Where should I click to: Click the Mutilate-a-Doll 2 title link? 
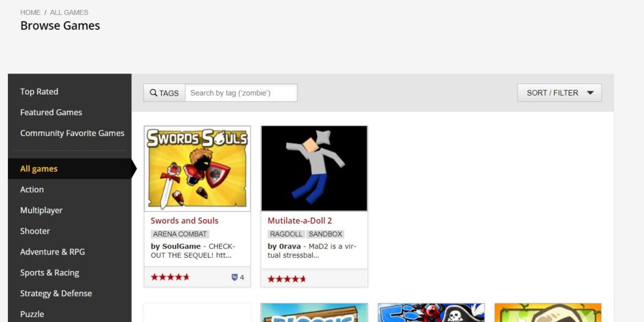[300, 221]
